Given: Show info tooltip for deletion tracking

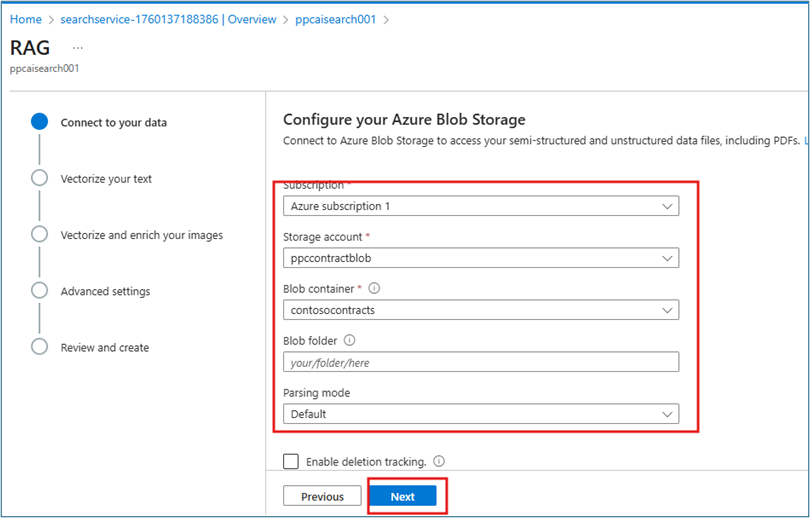Looking at the screenshot, I should click(x=439, y=461).
